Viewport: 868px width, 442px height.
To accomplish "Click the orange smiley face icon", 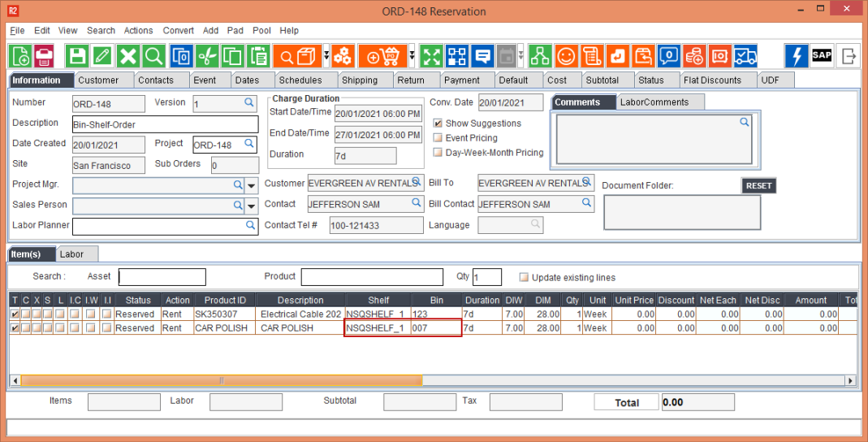I will (566, 56).
